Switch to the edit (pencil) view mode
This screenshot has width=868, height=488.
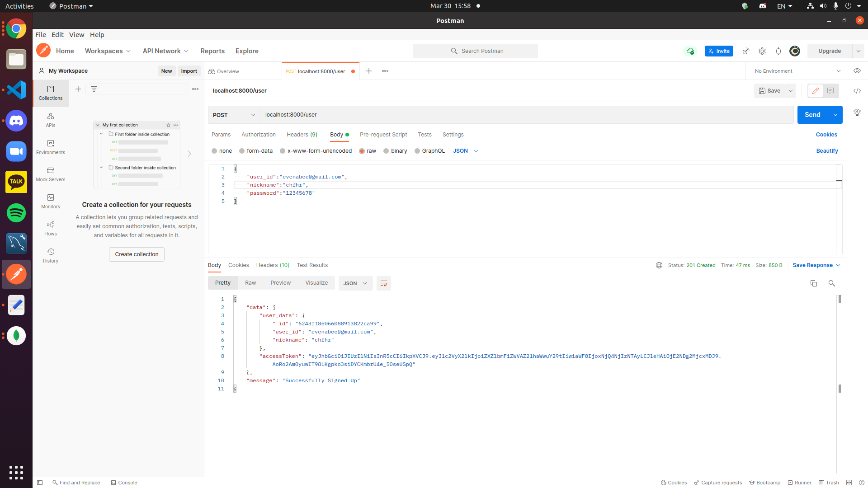tap(816, 91)
